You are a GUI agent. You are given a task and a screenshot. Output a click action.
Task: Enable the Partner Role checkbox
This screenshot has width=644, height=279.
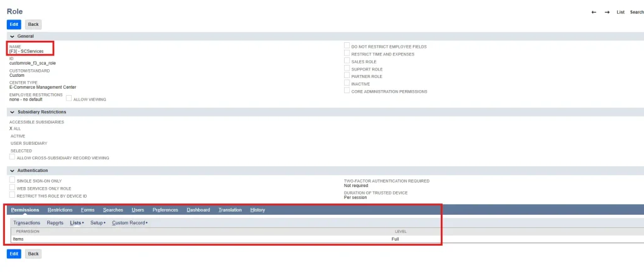[x=347, y=76]
